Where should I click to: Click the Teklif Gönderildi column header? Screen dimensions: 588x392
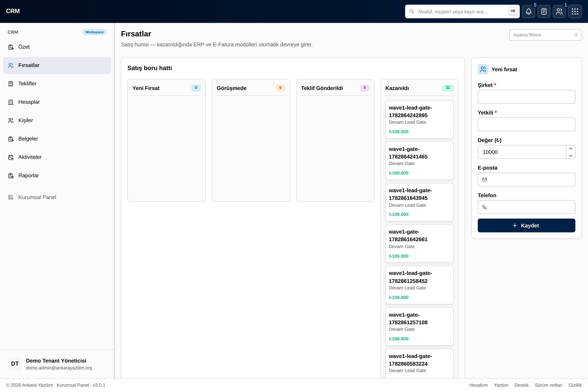click(x=322, y=88)
